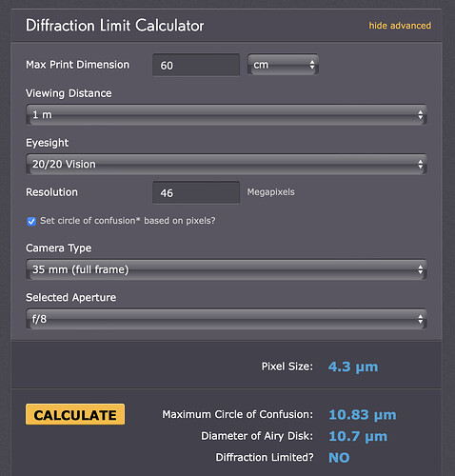Open the Eyesight dropdown showing 20/20 Vision
The width and height of the screenshot is (455, 476).
pyautogui.click(x=227, y=164)
